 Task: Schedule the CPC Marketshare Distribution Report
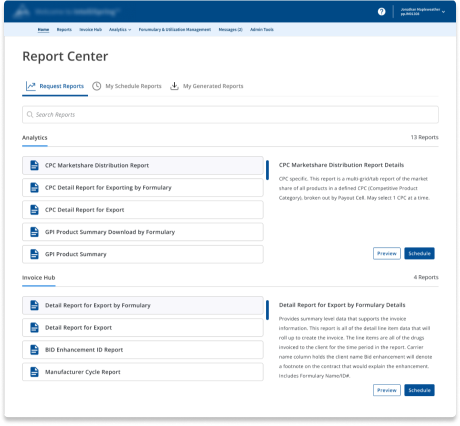(x=419, y=254)
